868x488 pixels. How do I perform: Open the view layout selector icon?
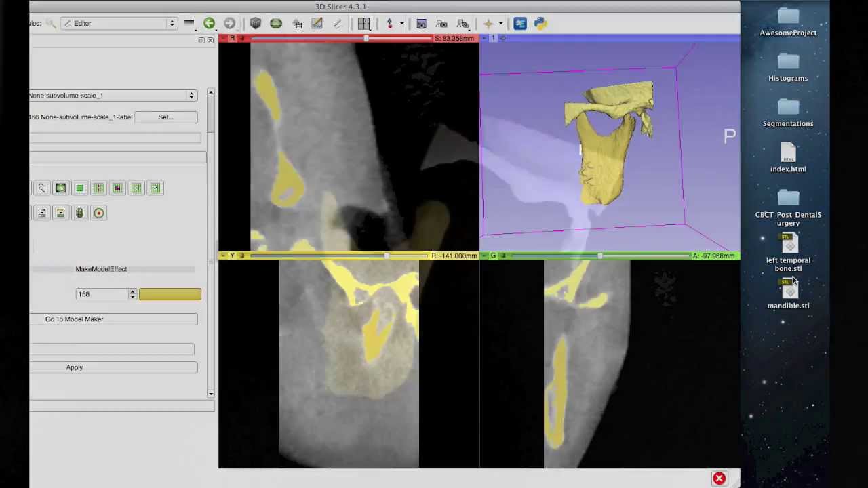pos(363,24)
